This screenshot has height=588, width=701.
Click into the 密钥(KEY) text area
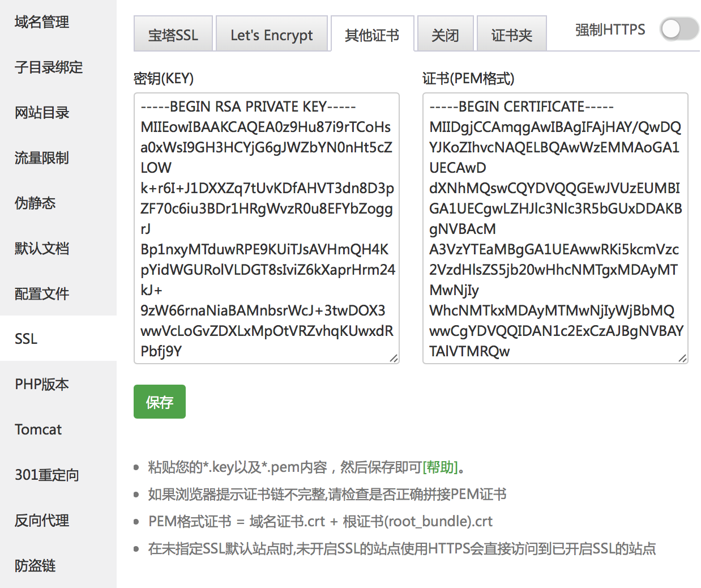(x=267, y=228)
